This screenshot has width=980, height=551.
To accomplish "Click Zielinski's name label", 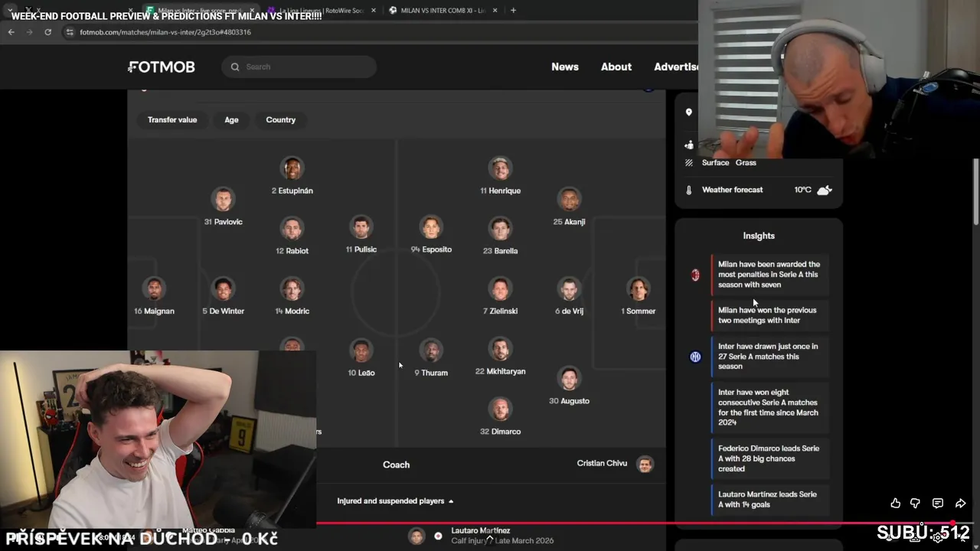I will click(500, 311).
